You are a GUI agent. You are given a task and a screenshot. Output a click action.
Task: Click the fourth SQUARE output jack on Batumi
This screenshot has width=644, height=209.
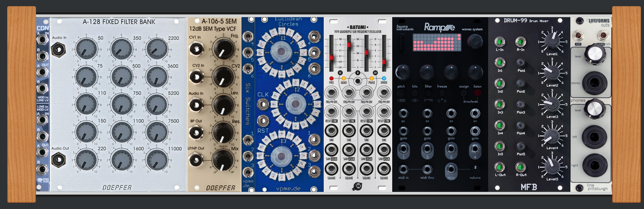[x=384, y=168]
